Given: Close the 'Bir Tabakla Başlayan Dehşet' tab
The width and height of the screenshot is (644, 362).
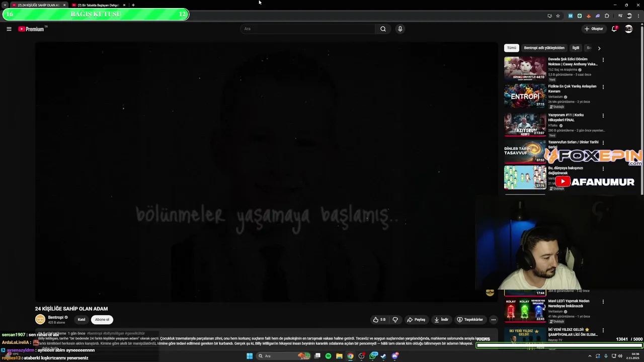Looking at the screenshot, I should pyautogui.click(x=124, y=5).
